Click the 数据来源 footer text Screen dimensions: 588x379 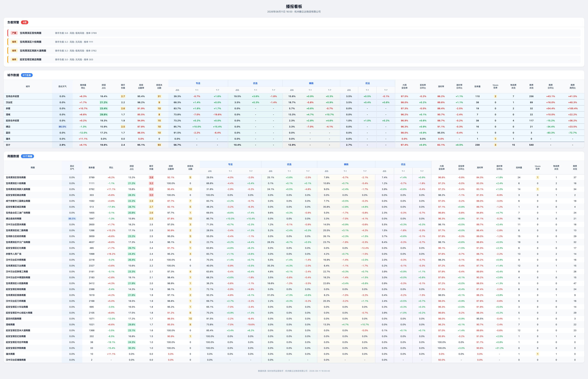click(x=294, y=371)
